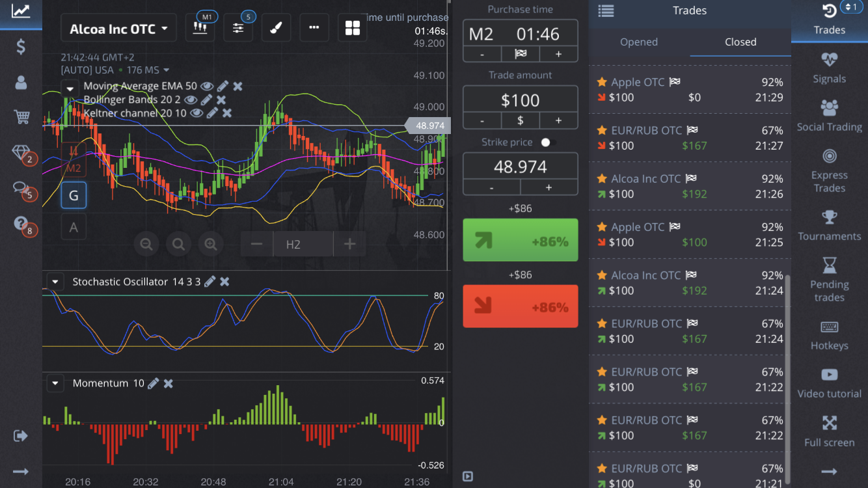Toggle visibility of Moving Average EMA 50

click(x=207, y=86)
